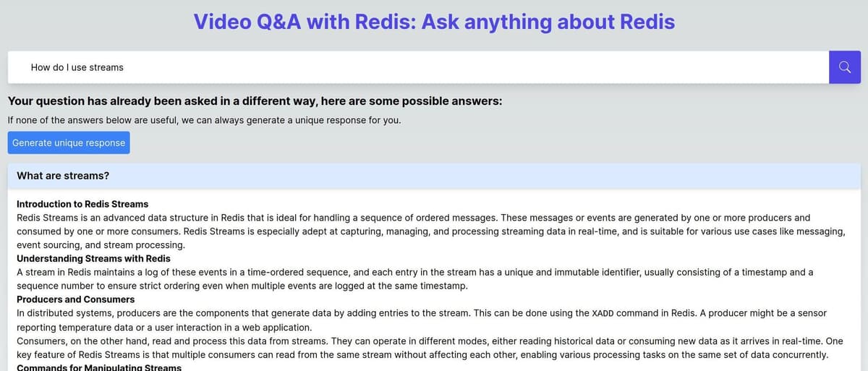Screen dimensions: 868x371
Task: Click the XADD command code text
Action: 603,313
